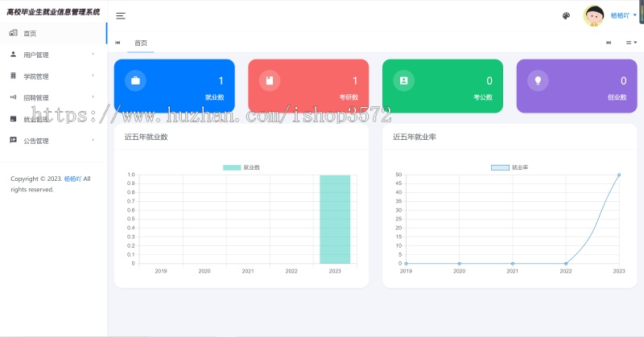This screenshot has width=644, height=337.
Task: Click the 2023 data point on 就业率 line
Action: tap(619, 175)
